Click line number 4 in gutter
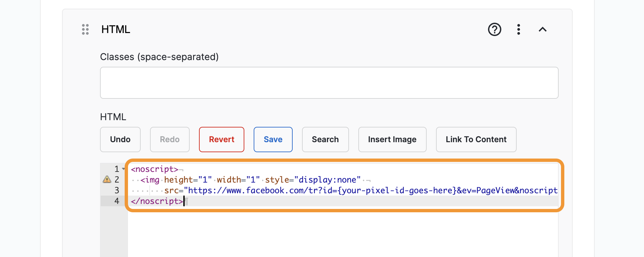This screenshot has height=257, width=644. point(117,201)
